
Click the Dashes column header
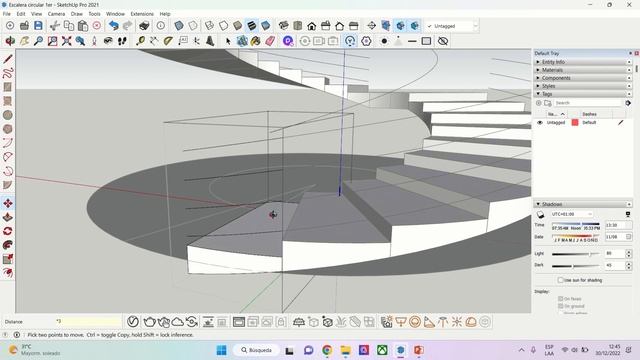point(589,114)
